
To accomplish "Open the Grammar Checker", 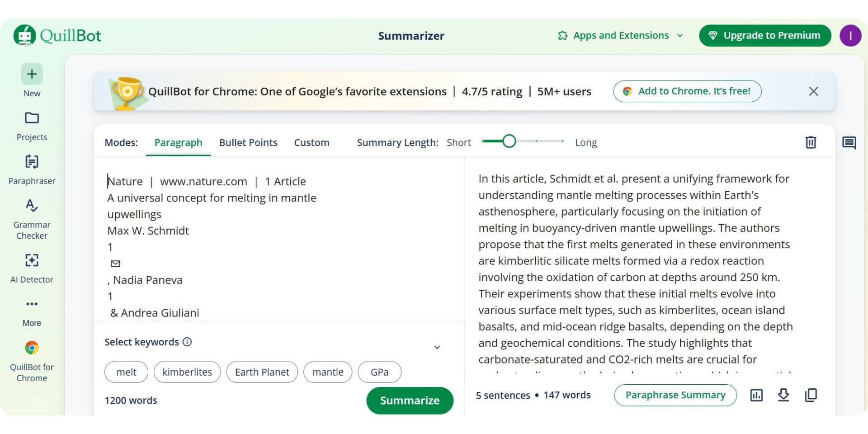I will (31, 212).
